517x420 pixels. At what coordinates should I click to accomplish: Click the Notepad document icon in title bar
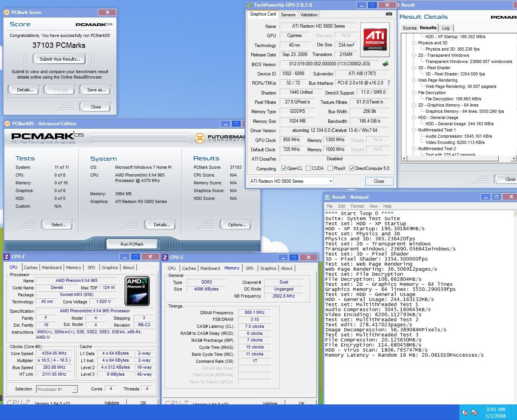(x=327, y=197)
